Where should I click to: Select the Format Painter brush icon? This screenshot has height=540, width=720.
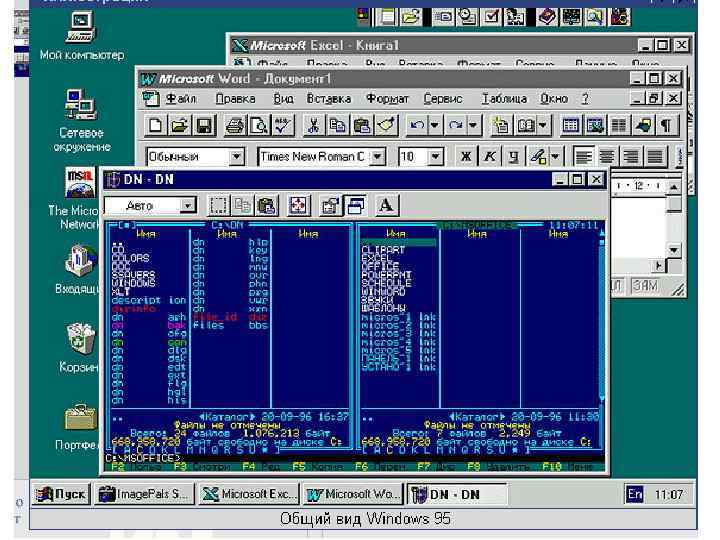pos(386,125)
